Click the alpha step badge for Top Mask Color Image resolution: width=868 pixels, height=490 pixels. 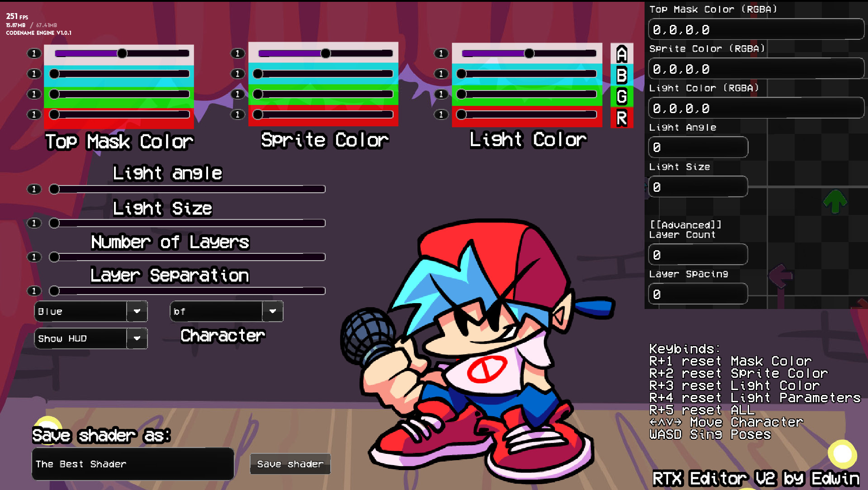34,53
